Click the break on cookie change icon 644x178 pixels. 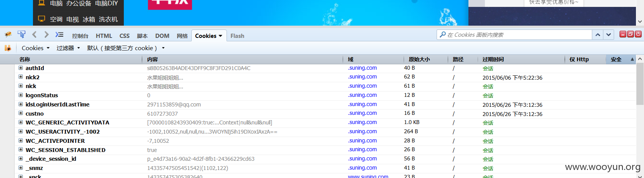tap(8, 48)
